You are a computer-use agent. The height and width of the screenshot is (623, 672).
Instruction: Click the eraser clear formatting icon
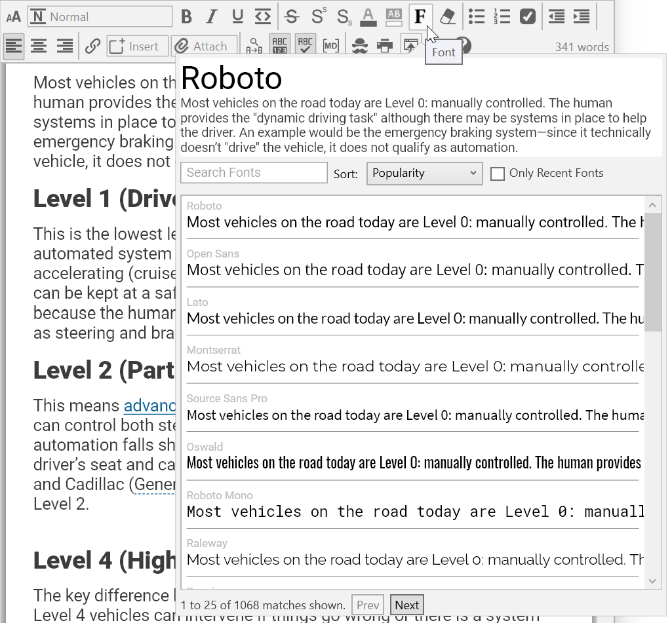coord(447,16)
